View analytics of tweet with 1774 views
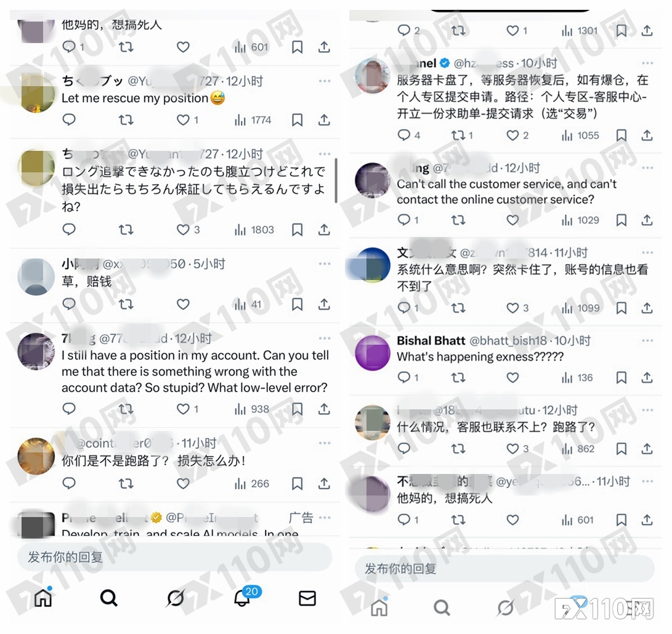This screenshot has width=672, height=634. click(x=253, y=120)
